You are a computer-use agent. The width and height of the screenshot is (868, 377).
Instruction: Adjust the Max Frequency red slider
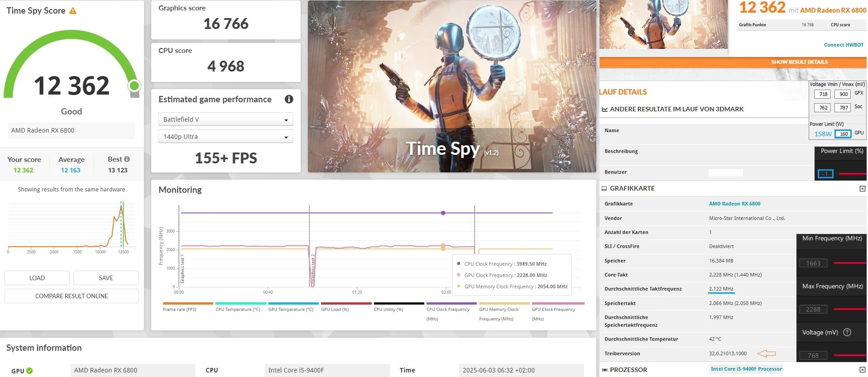click(850, 309)
